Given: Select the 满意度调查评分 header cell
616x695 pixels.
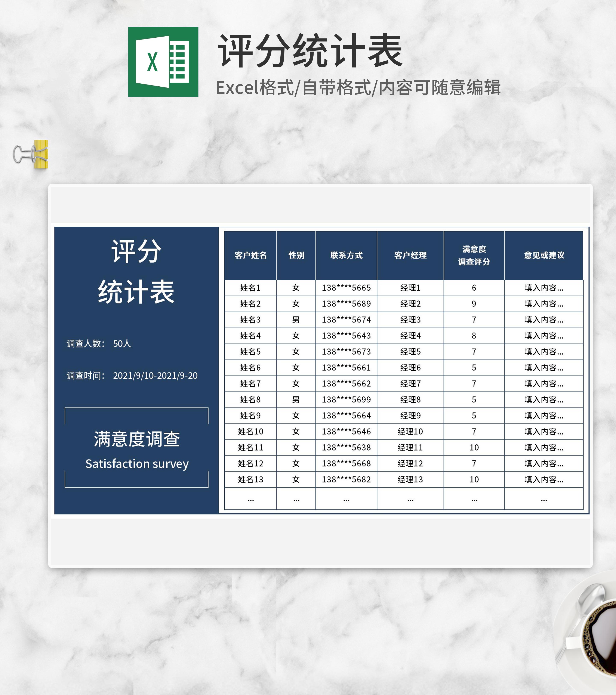Looking at the screenshot, I should pos(474,255).
